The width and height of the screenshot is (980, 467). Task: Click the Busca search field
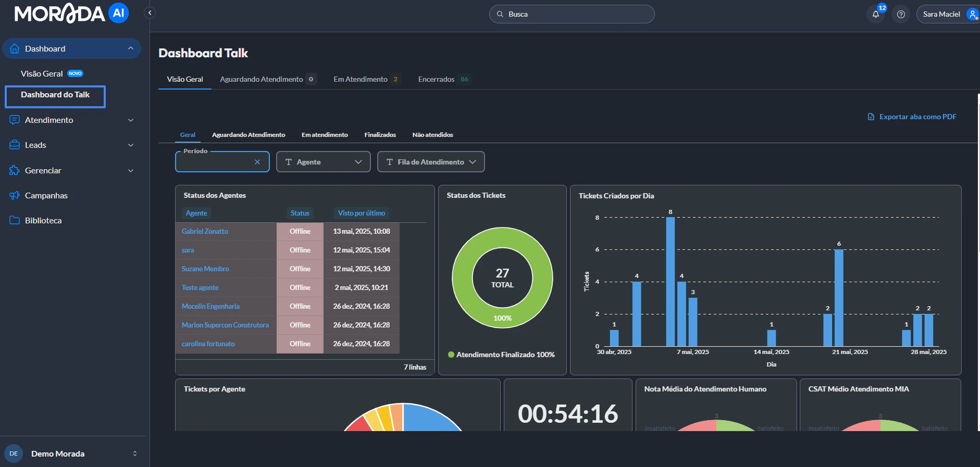(572, 14)
